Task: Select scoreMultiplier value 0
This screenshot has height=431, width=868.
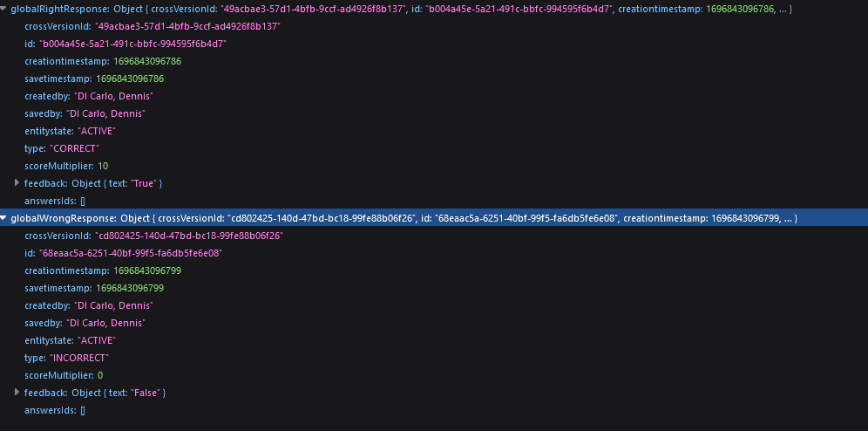Action: click(100, 375)
